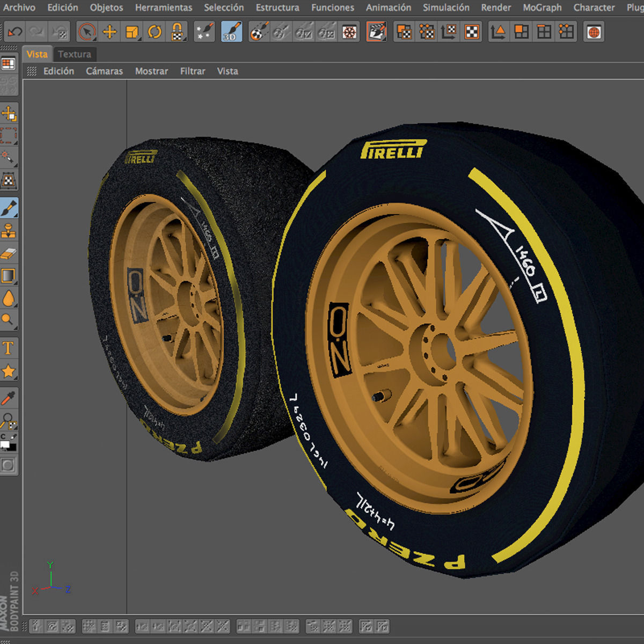Click the round mask icon at left palette bottom
The image size is (644, 644).
(9, 465)
